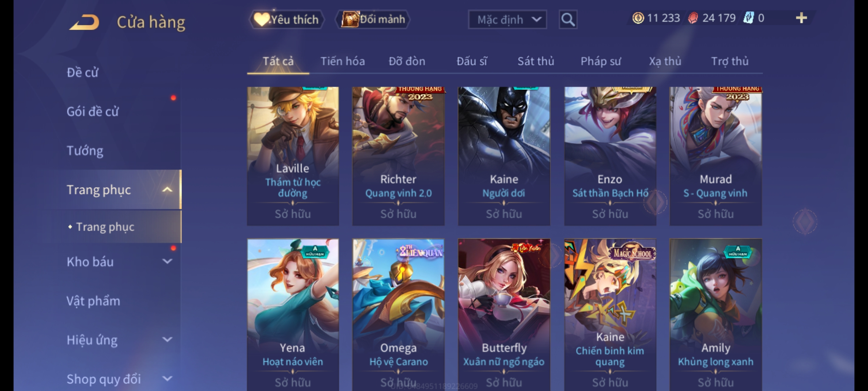Tap the plus icon to add currency

click(801, 18)
